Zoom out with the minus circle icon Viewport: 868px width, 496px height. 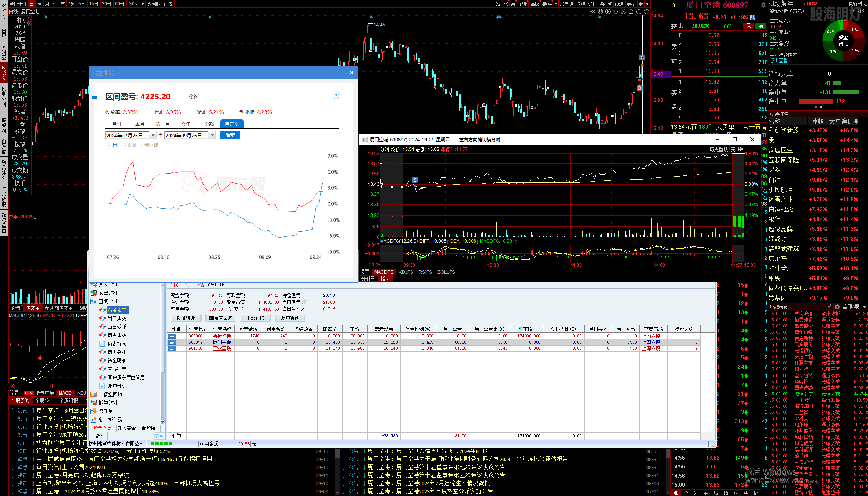click(646, 12)
